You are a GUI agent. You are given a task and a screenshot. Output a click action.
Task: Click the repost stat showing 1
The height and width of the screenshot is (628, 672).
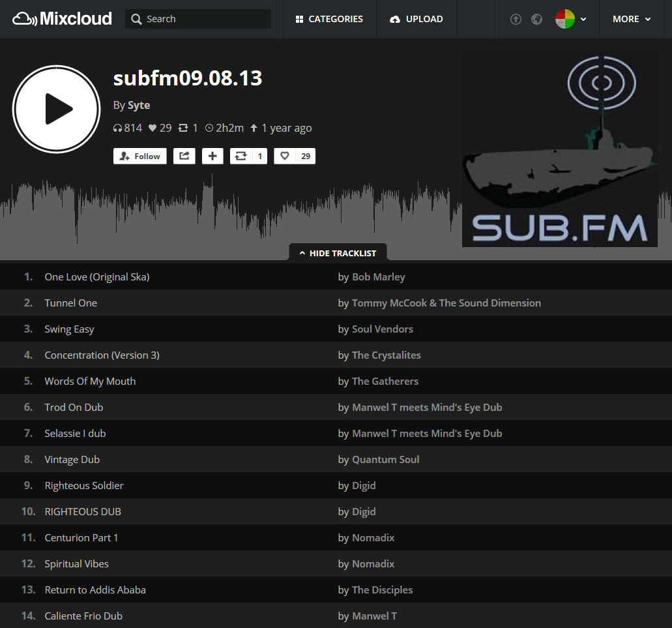[x=188, y=128]
